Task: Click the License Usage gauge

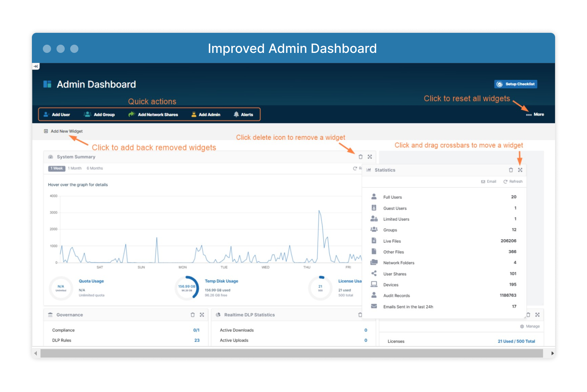Action: pos(320,288)
